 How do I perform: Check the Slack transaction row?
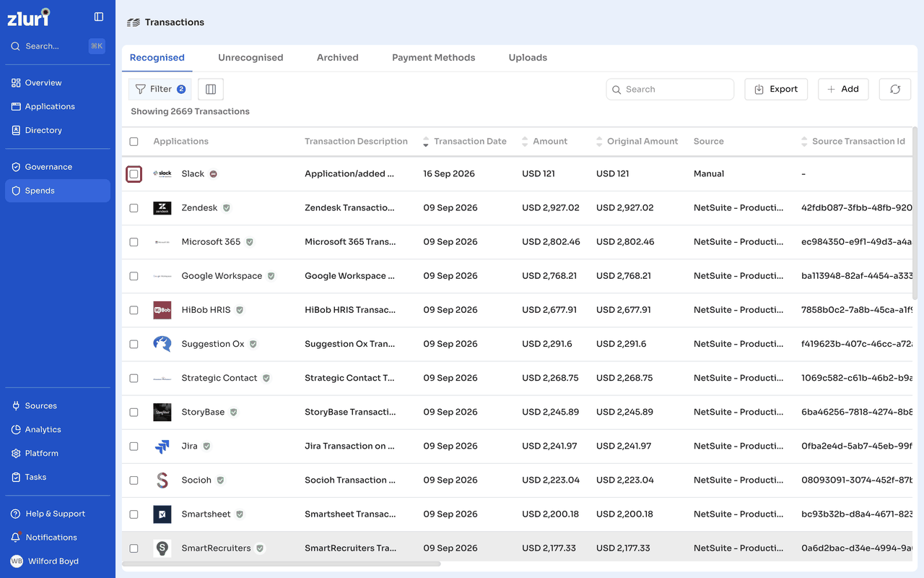coord(134,174)
